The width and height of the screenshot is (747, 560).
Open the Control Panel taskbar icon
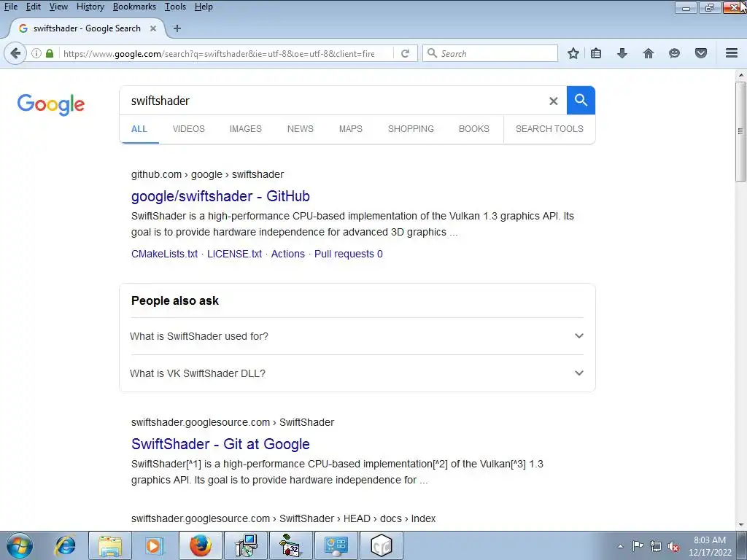tap(336, 545)
